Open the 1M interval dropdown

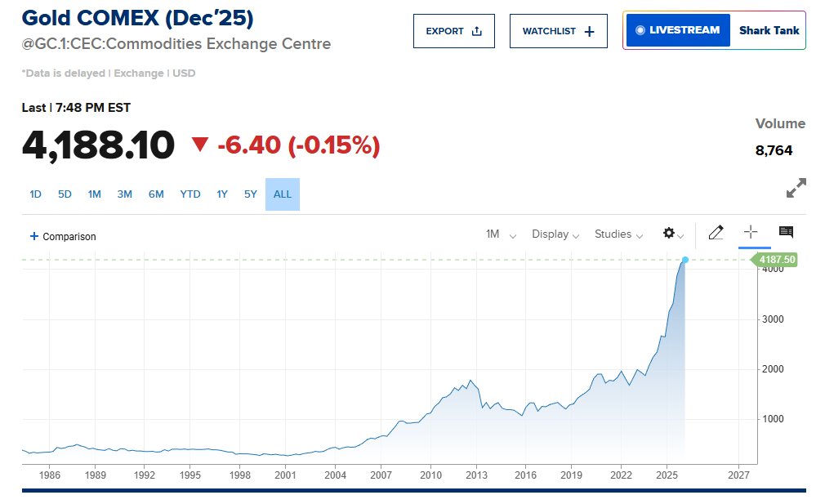point(501,234)
